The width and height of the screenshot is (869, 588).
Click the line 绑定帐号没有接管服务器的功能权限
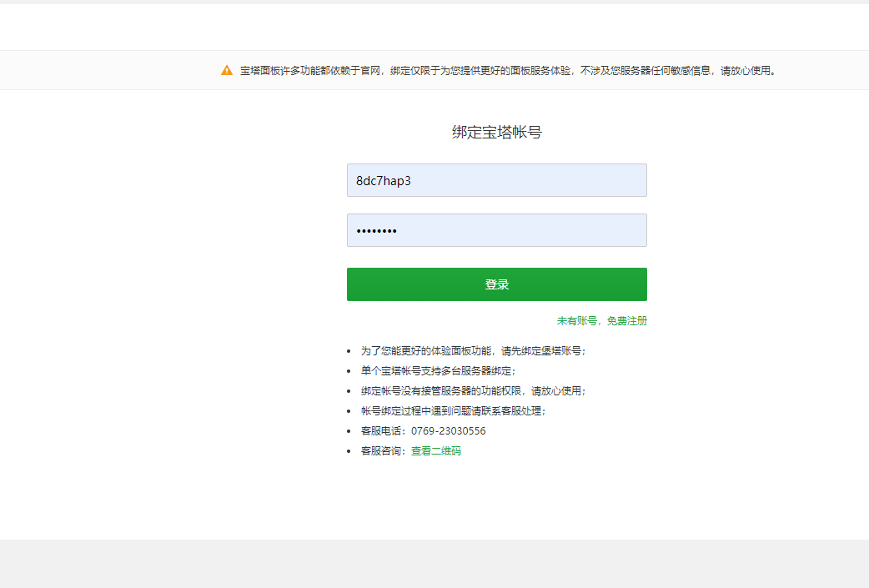point(474,390)
